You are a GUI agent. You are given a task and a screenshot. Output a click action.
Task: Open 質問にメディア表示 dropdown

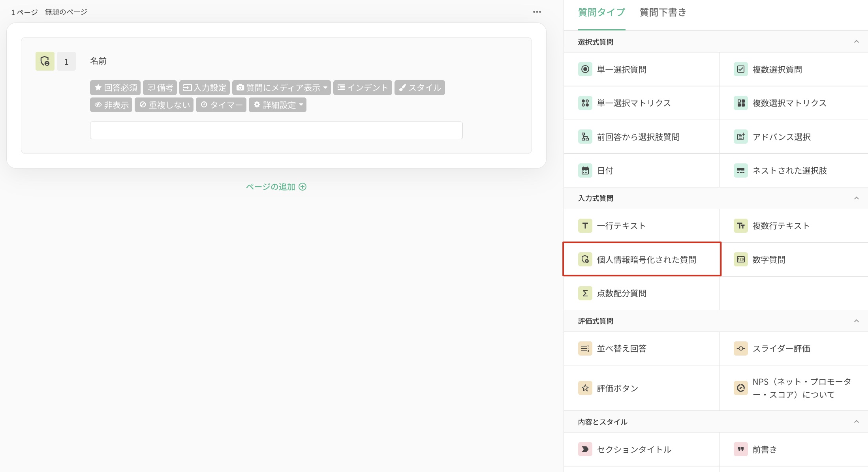[282, 88]
